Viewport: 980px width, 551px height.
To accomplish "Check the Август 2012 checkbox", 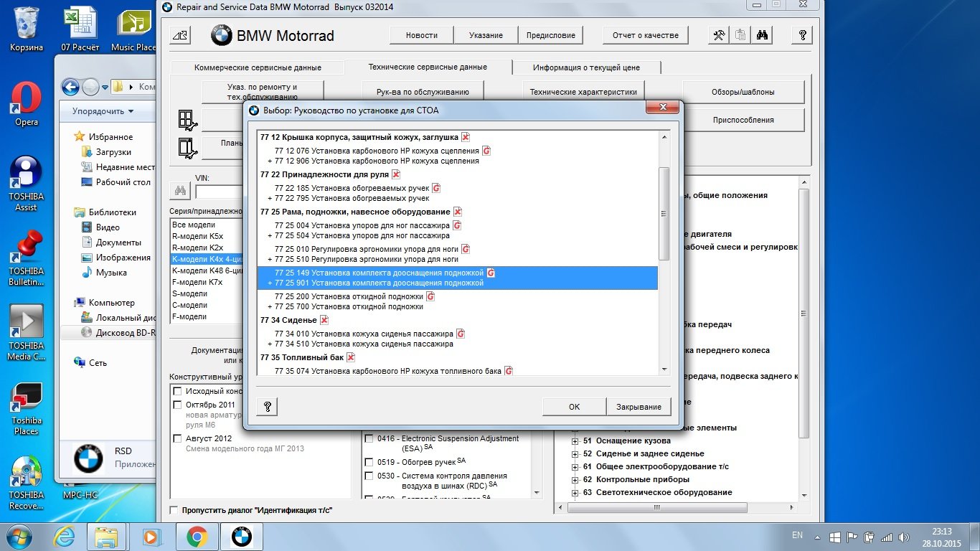I will pos(177,438).
